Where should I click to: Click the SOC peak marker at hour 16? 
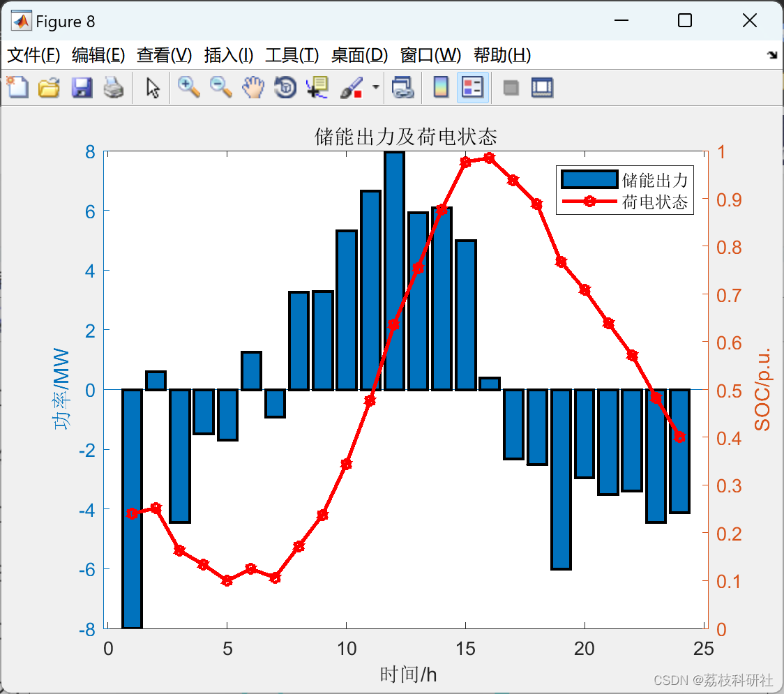click(x=489, y=158)
